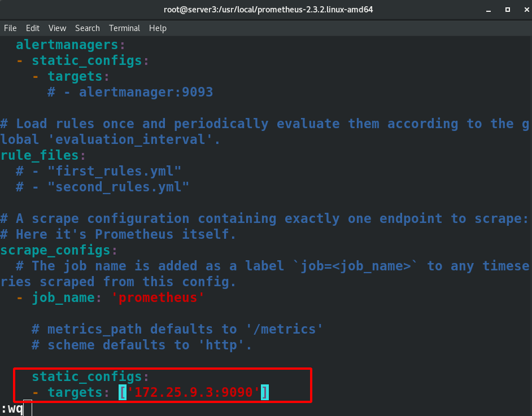
Task: Close the terminal window
Action: tap(526, 10)
